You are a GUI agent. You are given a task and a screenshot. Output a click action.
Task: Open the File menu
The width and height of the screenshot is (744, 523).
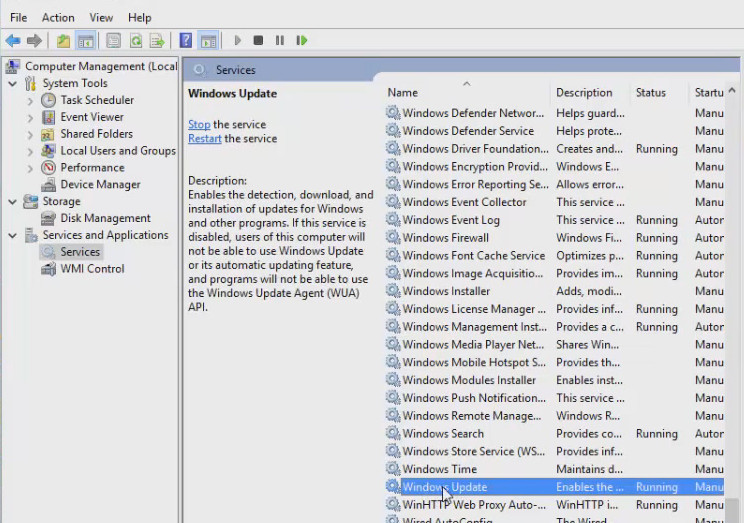[x=19, y=18]
